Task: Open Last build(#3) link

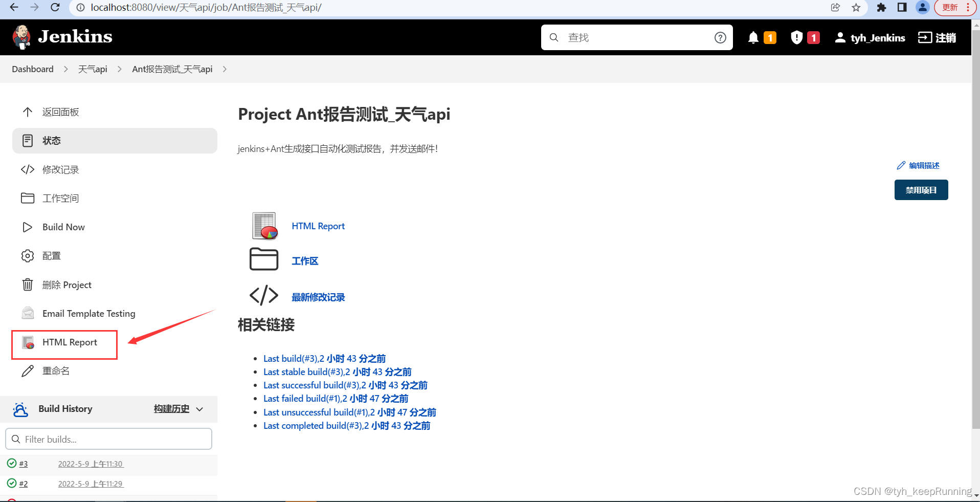Action: coord(324,359)
